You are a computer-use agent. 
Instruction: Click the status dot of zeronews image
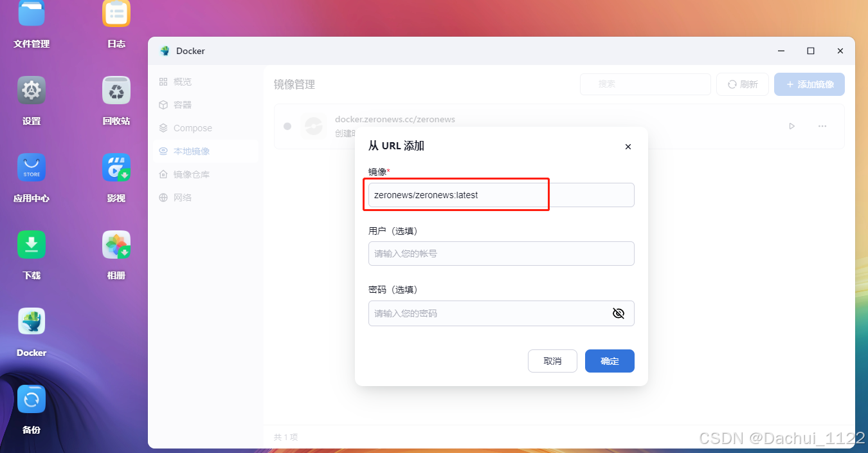(x=287, y=126)
